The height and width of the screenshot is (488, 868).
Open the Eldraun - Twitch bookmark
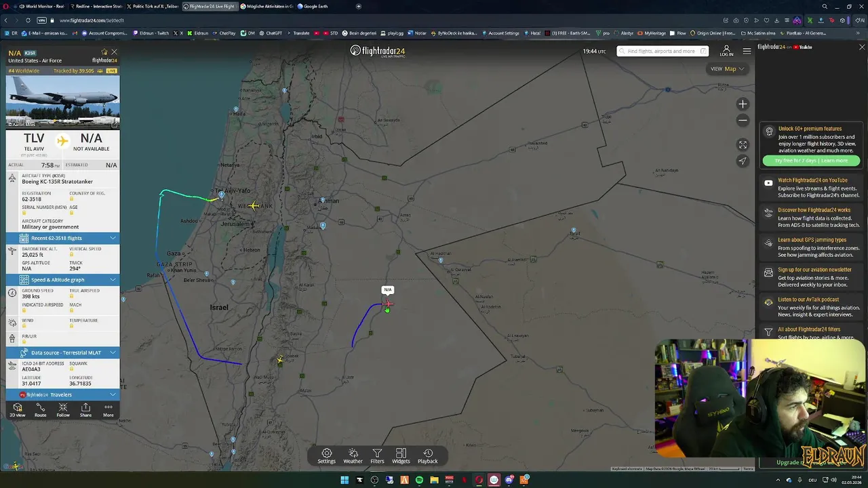pos(151,33)
